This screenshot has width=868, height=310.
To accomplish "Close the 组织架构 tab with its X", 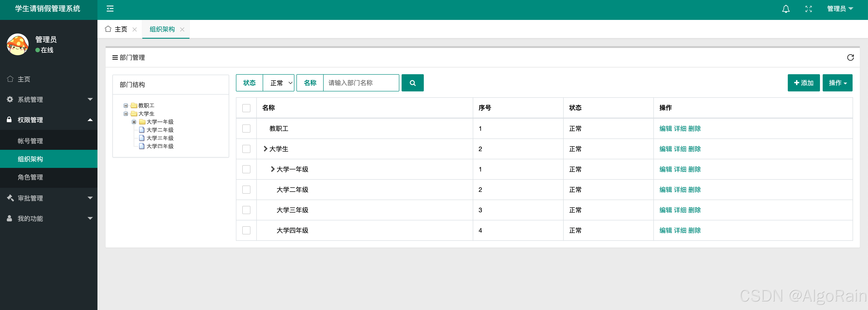I will click(182, 30).
